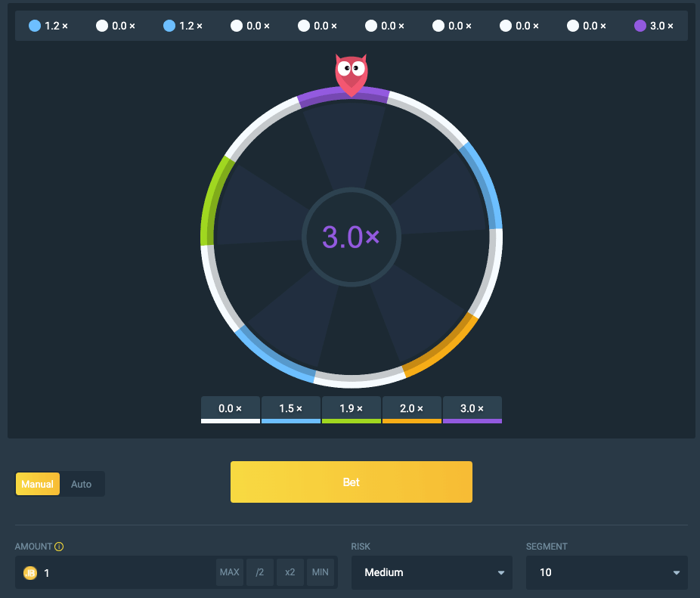
Task: Open the Risk dropdown set to Medium
Action: click(x=432, y=572)
